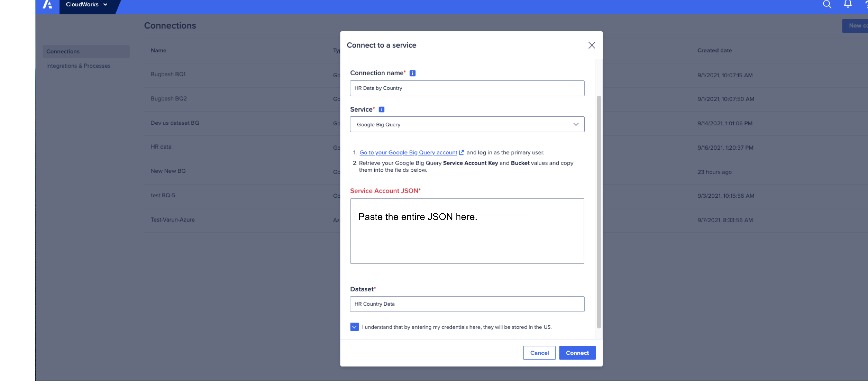Click the Connection name field containing HR Data by Country
The height and width of the screenshot is (385, 868).
[467, 88]
